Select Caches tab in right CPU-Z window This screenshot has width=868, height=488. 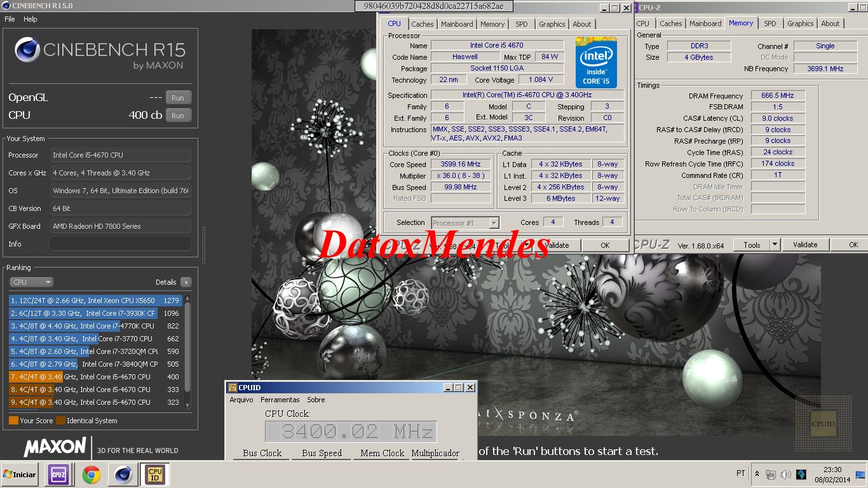(x=670, y=24)
